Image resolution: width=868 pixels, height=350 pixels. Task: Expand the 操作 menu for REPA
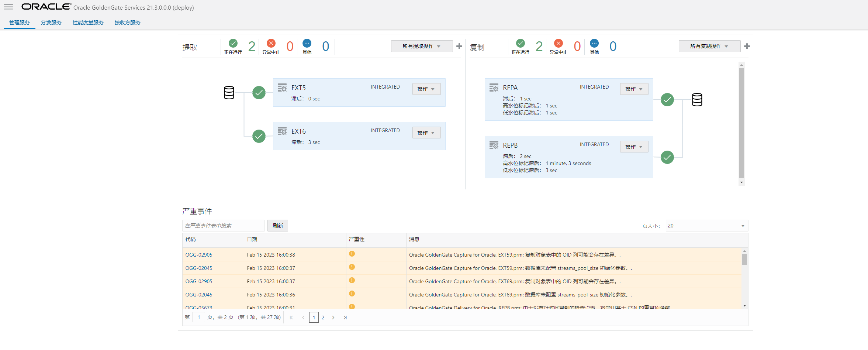pyautogui.click(x=634, y=89)
